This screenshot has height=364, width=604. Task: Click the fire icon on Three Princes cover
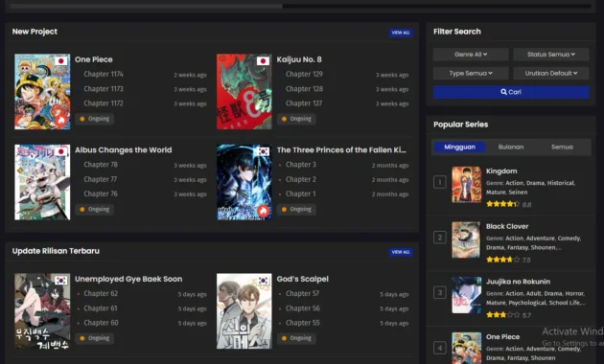pos(263,211)
